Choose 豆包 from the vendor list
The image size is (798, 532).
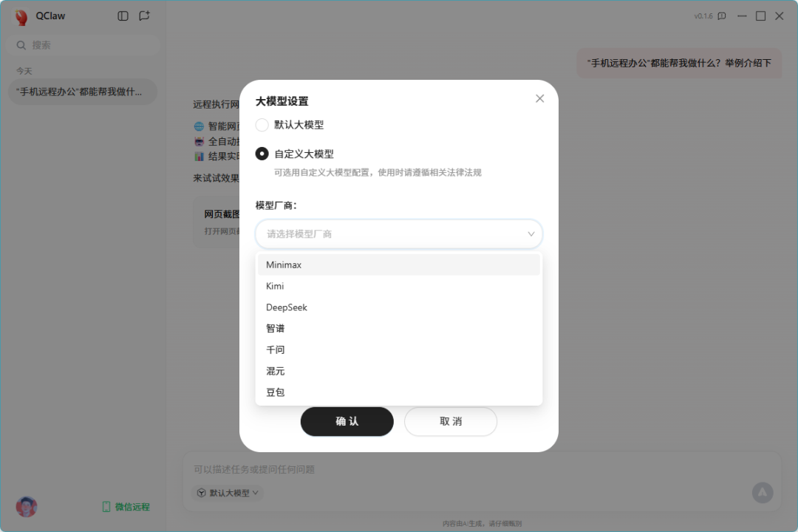click(275, 392)
